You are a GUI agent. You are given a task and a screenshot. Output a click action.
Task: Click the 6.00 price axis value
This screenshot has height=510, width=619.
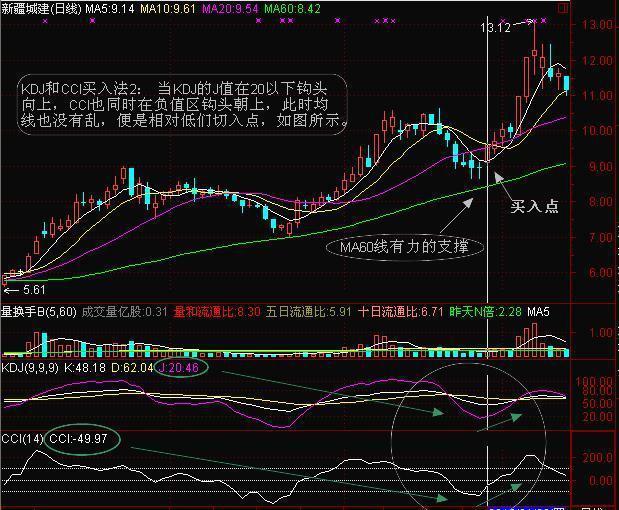click(600, 272)
